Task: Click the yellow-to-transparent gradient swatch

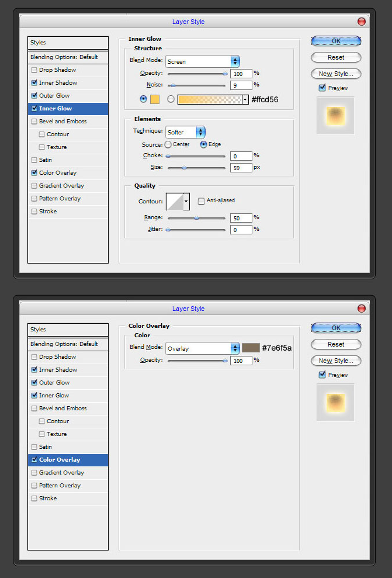Action: (x=210, y=99)
